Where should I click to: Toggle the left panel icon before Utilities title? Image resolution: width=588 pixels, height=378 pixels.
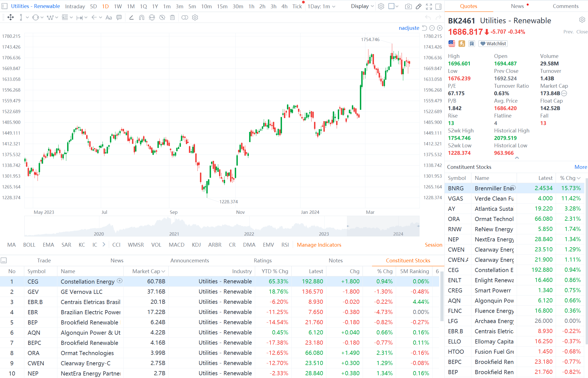click(4, 6)
